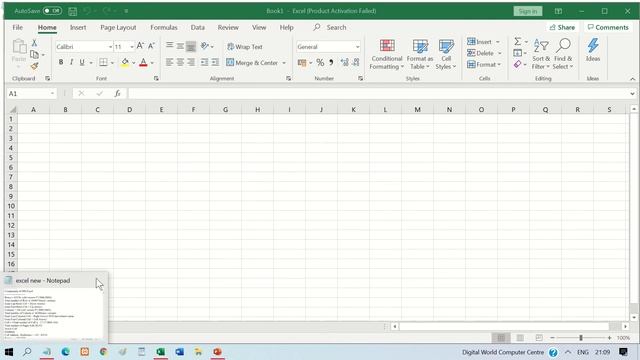Switch to the Insert tab
640x360 pixels.
tap(78, 27)
